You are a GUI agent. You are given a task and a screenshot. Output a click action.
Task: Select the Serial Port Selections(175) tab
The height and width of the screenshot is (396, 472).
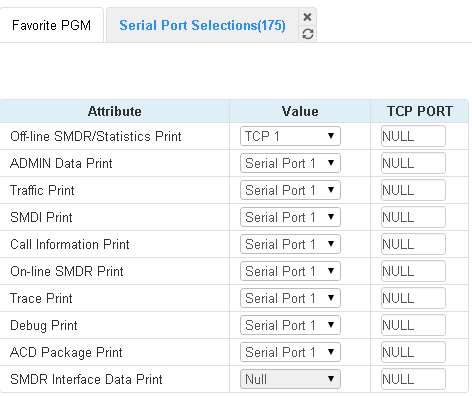(202, 25)
